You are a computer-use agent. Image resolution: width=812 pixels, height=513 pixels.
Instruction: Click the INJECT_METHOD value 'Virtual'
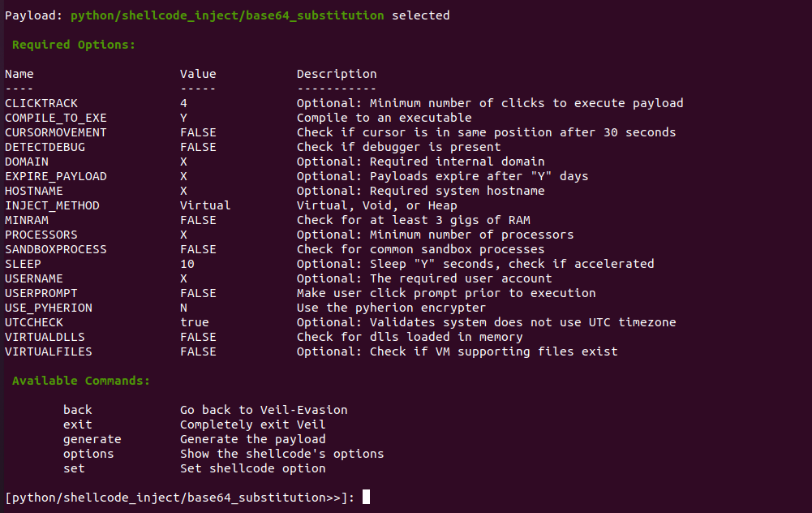[x=205, y=205]
